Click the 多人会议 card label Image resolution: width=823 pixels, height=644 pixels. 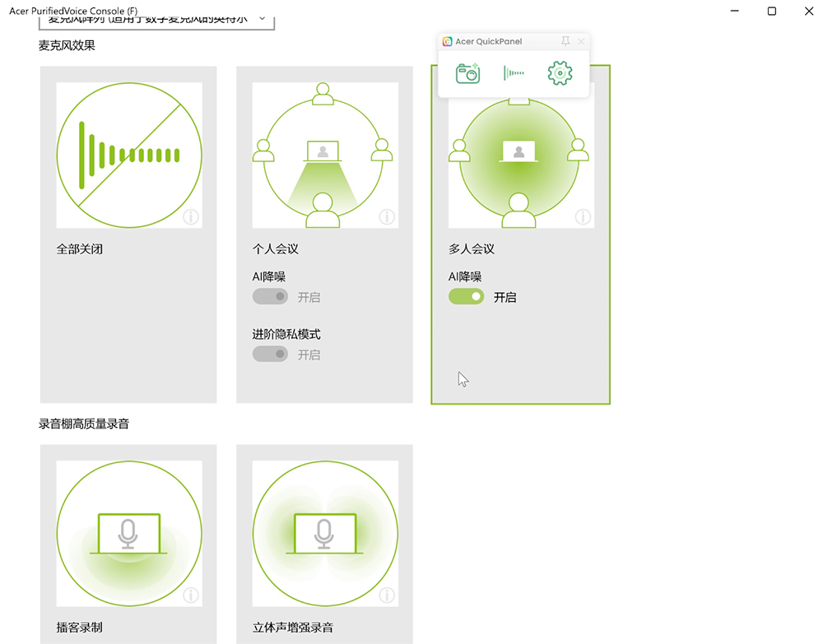472,249
